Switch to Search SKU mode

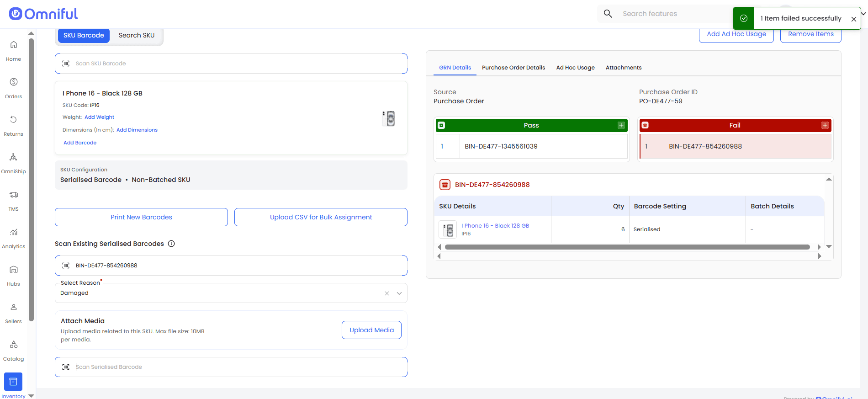pos(137,35)
